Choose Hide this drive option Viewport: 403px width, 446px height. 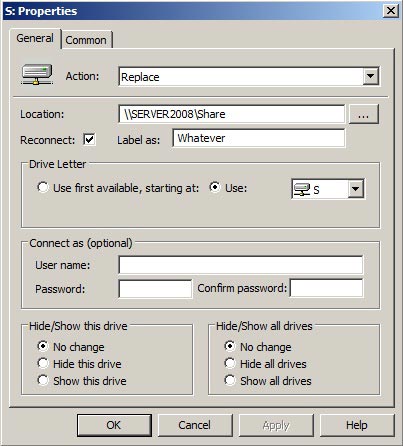click(43, 363)
